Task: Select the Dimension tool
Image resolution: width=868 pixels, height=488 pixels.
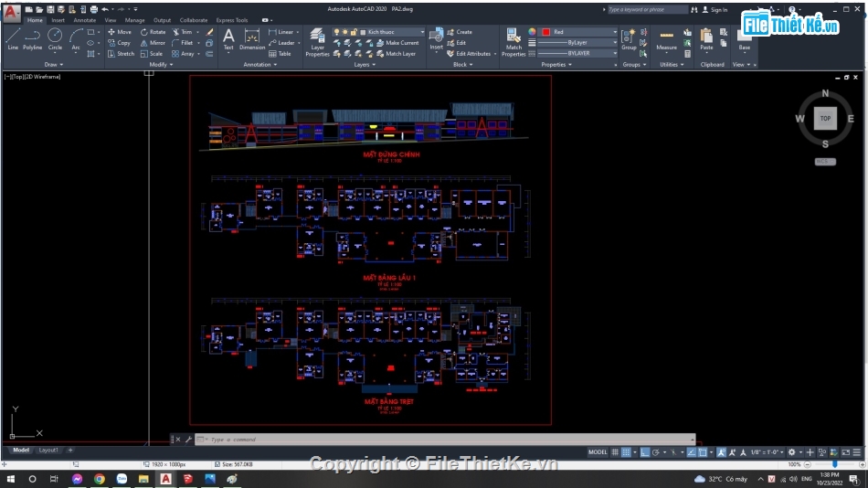Action: pos(252,40)
